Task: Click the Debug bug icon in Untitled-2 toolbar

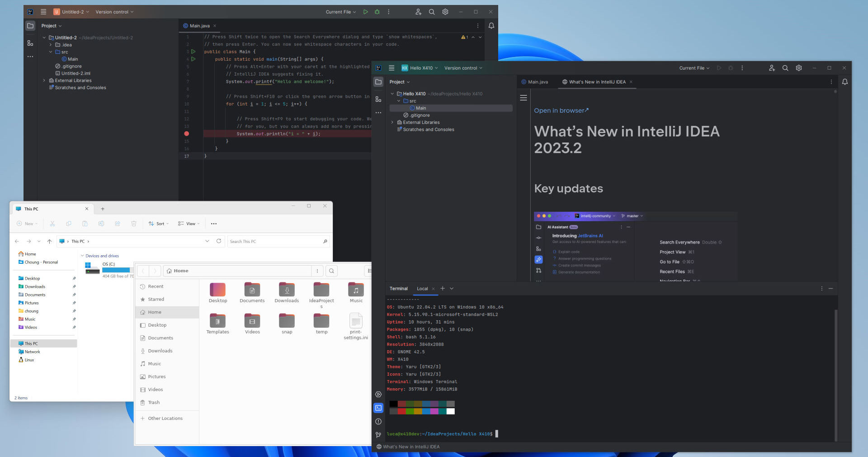Action: click(377, 12)
